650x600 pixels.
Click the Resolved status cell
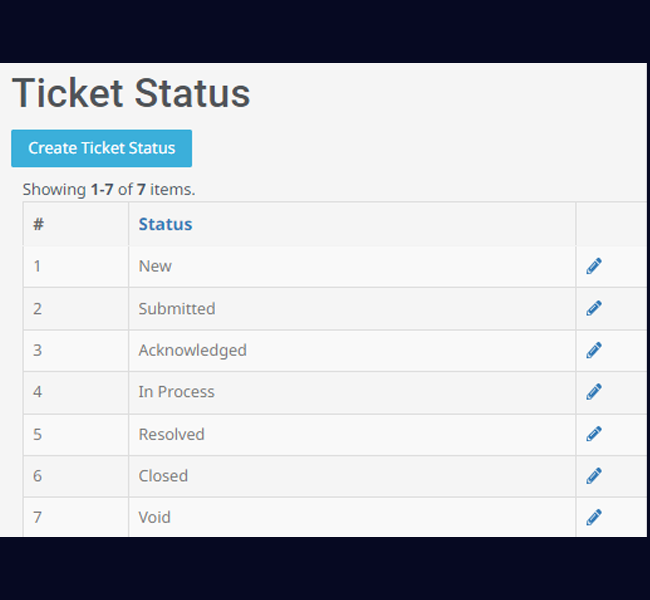point(352,435)
